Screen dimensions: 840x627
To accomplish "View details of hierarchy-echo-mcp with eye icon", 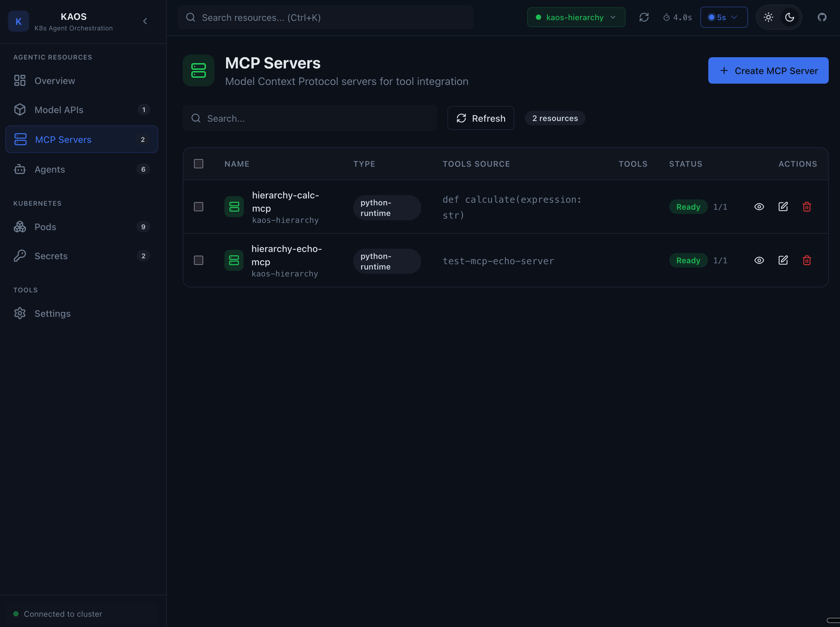I will click(x=759, y=260).
